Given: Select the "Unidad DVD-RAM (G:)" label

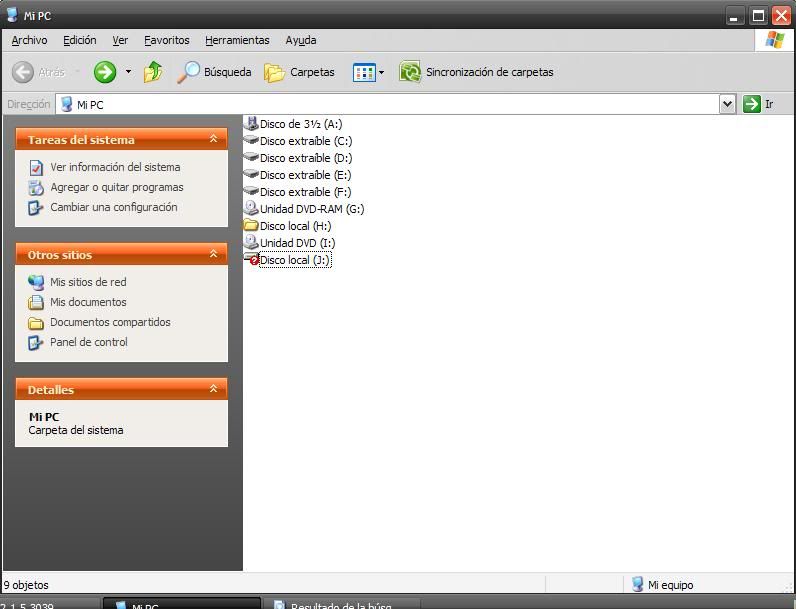Looking at the screenshot, I should (x=312, y=209).
